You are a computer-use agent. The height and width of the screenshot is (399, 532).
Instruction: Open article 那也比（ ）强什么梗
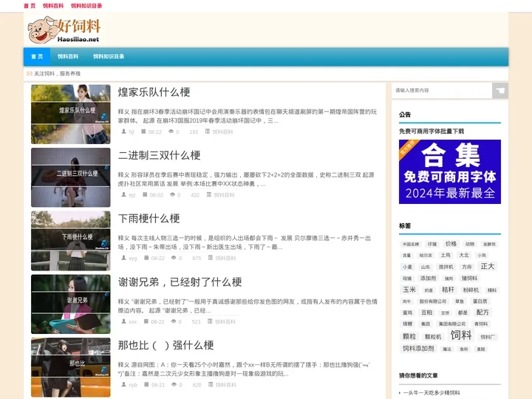166,345
